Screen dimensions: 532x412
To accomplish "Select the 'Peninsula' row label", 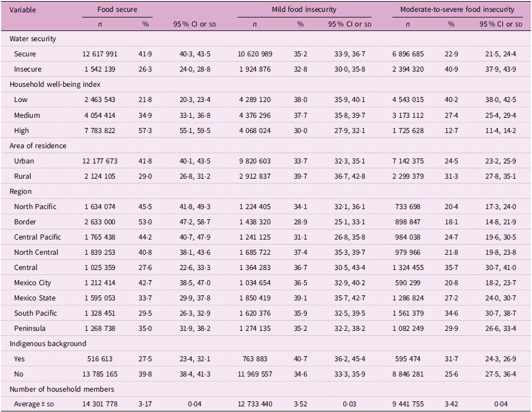I will [30, 328].
